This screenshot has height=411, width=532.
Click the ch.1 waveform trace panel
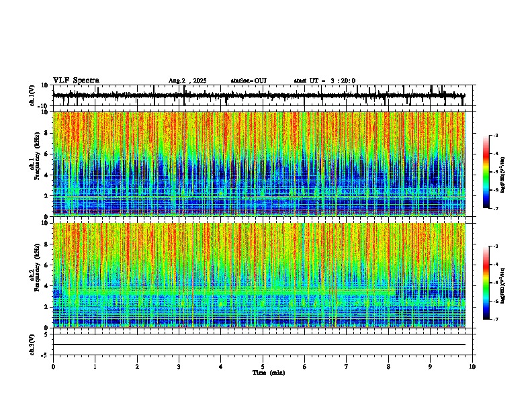pos(263,95)
